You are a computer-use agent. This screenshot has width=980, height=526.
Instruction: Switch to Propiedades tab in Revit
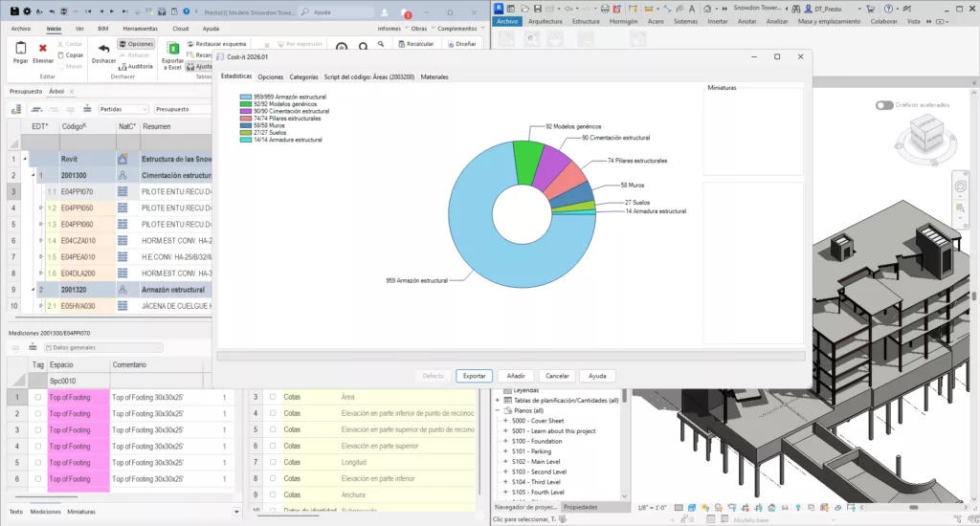[581, 507]
